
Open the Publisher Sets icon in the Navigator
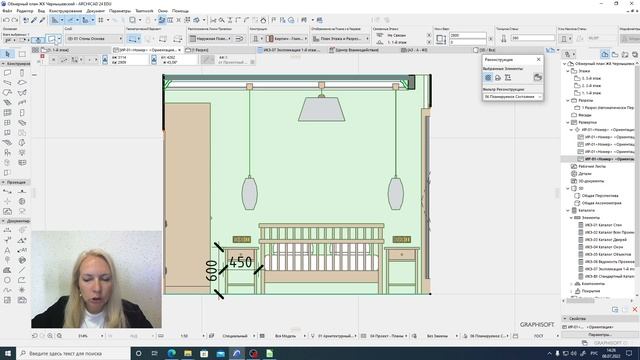tap(635, 54)
